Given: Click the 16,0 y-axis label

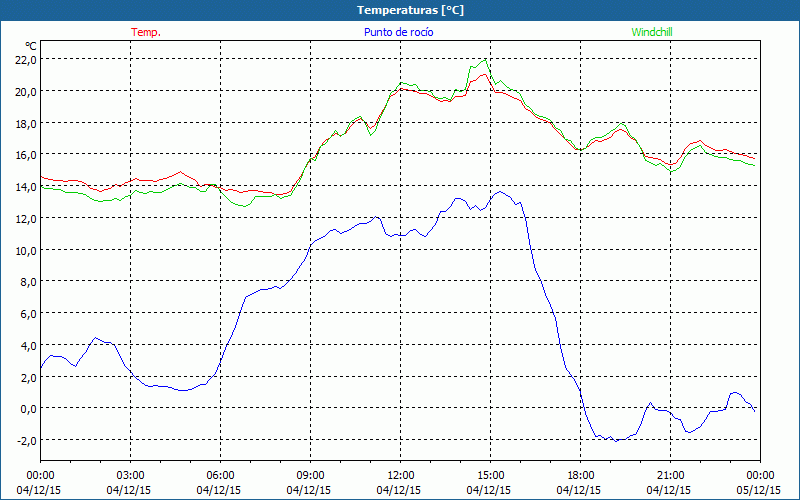Looking at the screenshot, I should (x=27, y=155).
